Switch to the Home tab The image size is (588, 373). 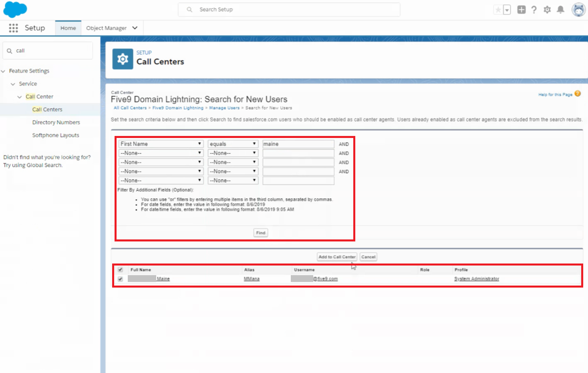pyautogui.click(x=68, y=28)
